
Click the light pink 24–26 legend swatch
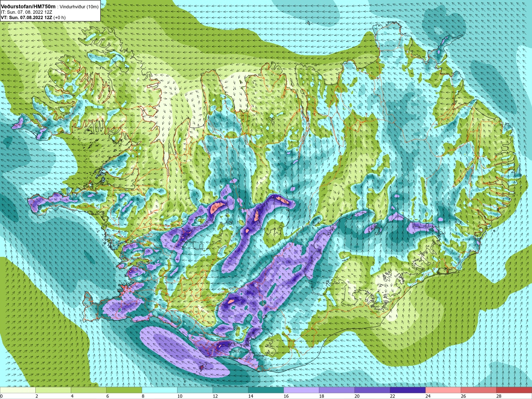coord(443,390)
